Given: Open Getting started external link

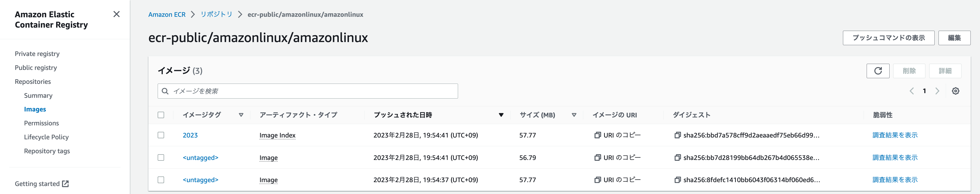Looking at the screenshot, I should click(42, 184).
